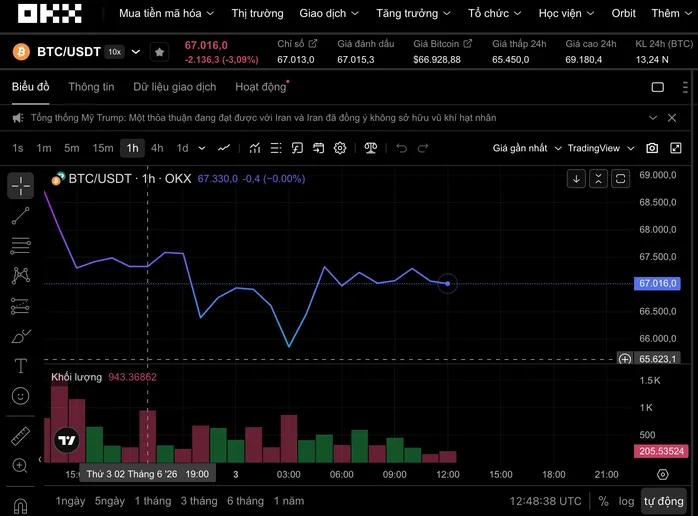The image size is (698, 516).
Task: Select the trend line drawing tool
Action: [x=20, y=215]
